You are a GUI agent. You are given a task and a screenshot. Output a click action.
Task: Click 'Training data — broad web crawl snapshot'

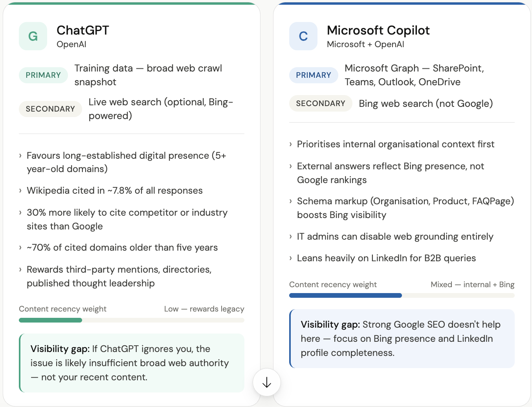(x=148, y=75)
